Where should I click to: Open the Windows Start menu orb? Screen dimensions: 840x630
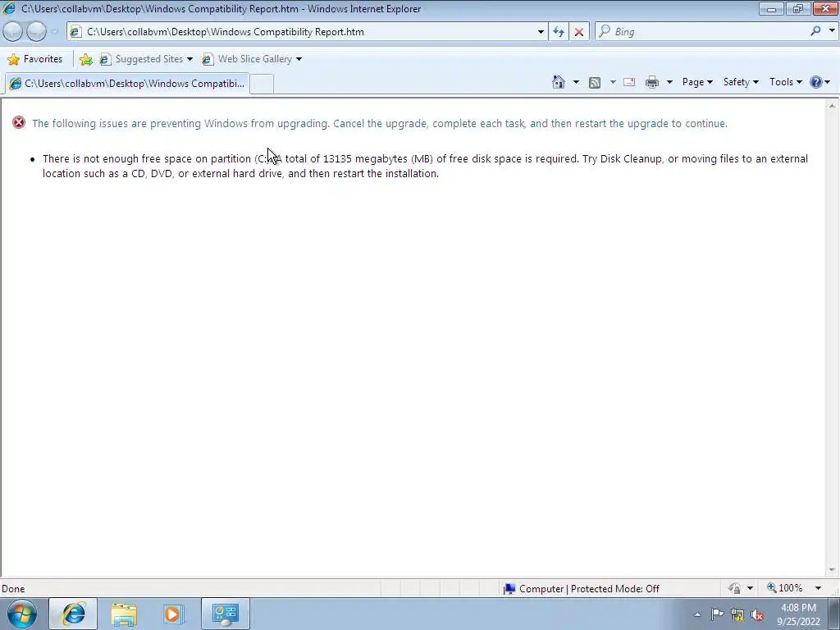click(x=22, y=614)
